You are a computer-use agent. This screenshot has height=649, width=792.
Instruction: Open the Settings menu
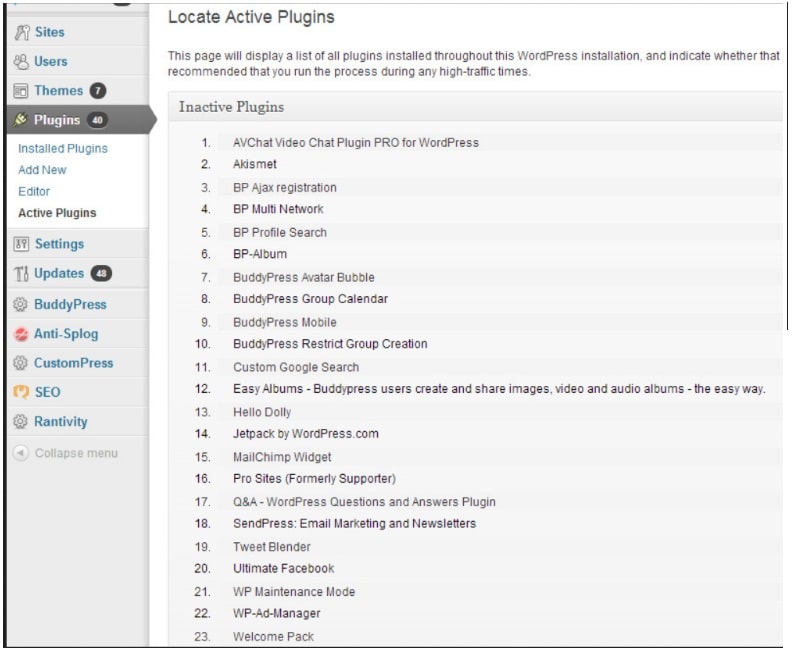tap(60, 244)
